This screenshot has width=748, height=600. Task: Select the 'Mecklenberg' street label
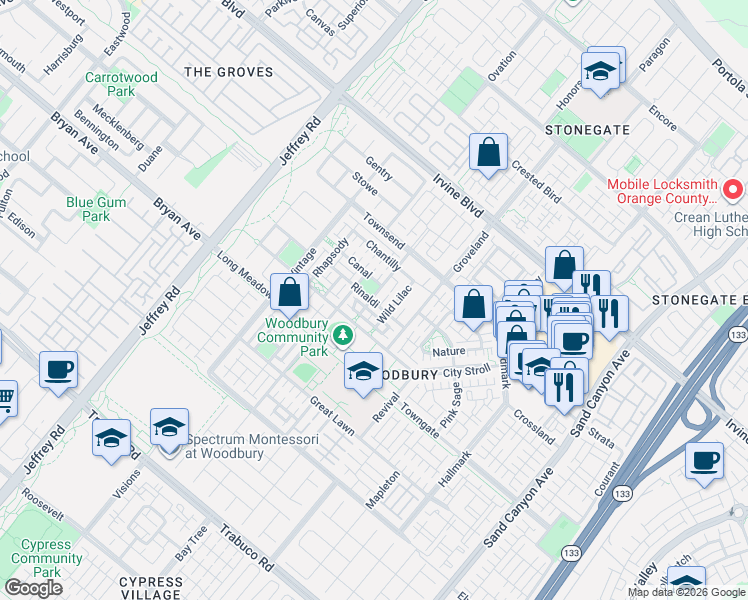coord(118,127)
